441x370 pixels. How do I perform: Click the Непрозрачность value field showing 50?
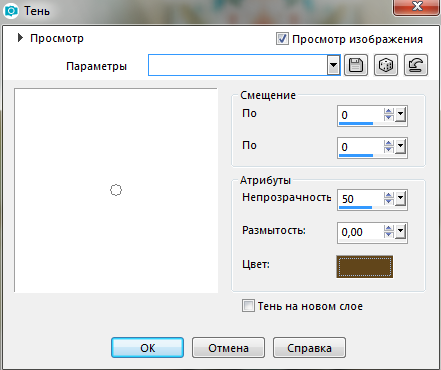pos(361,199)
